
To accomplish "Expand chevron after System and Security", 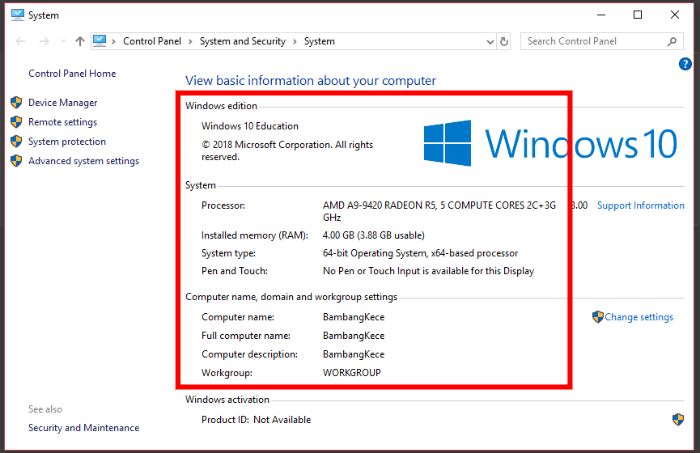I will (295, 42).
